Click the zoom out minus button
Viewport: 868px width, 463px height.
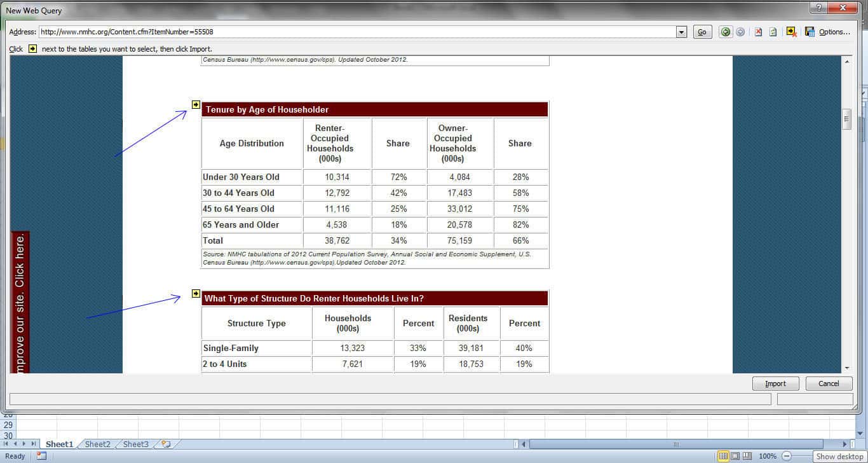pyautogui.click(x=787, y=456)
